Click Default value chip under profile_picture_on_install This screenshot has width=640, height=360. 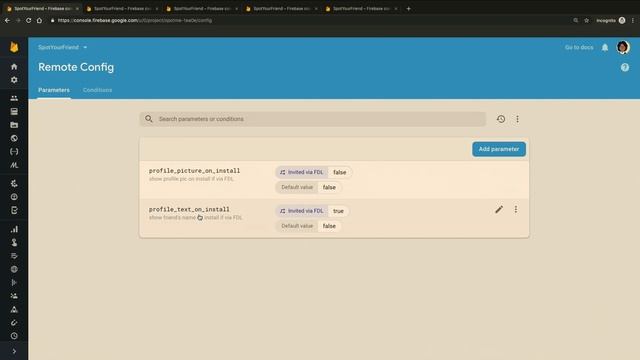click(x=297, y=187)
